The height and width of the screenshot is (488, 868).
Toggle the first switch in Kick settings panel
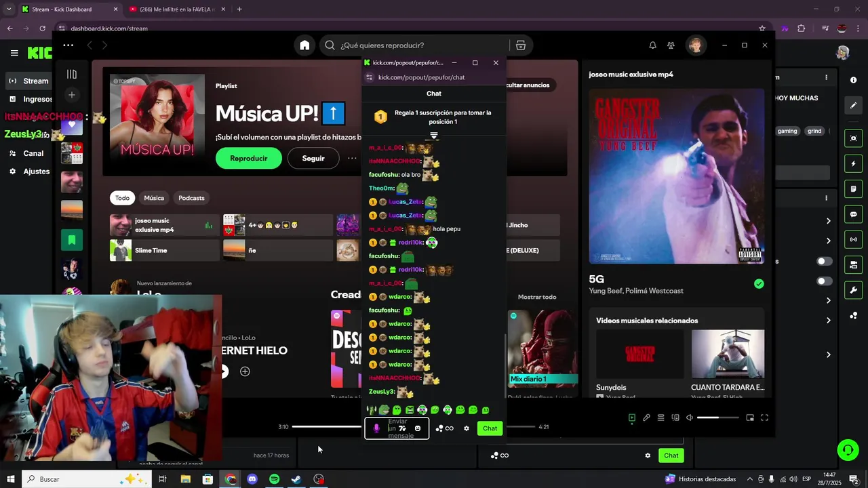(x=825, y=262)
